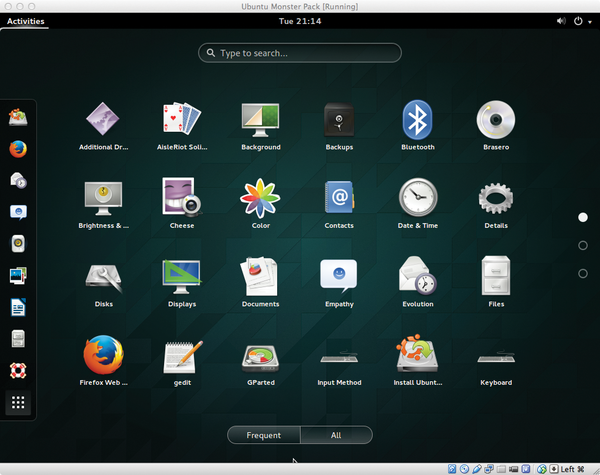Open the Background settings app
The height and width of the screenshot is (475, 600).
tap(261, 126)
